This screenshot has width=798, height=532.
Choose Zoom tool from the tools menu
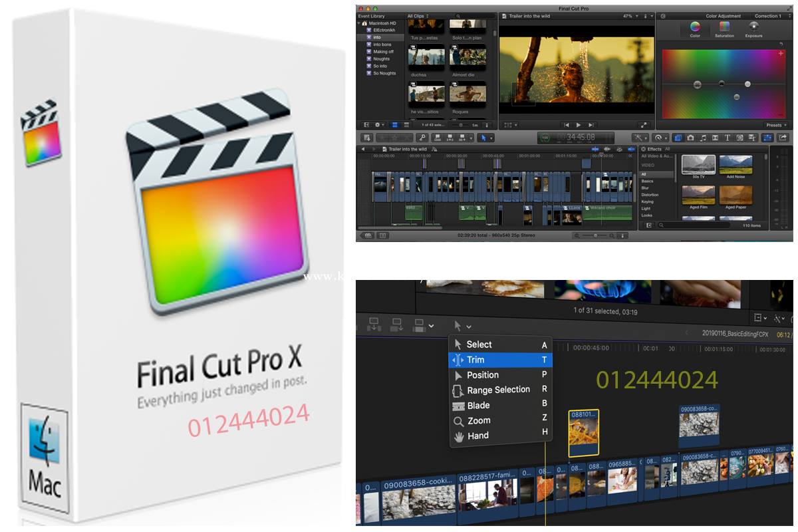pyautogui.click(x=501, y=420)
